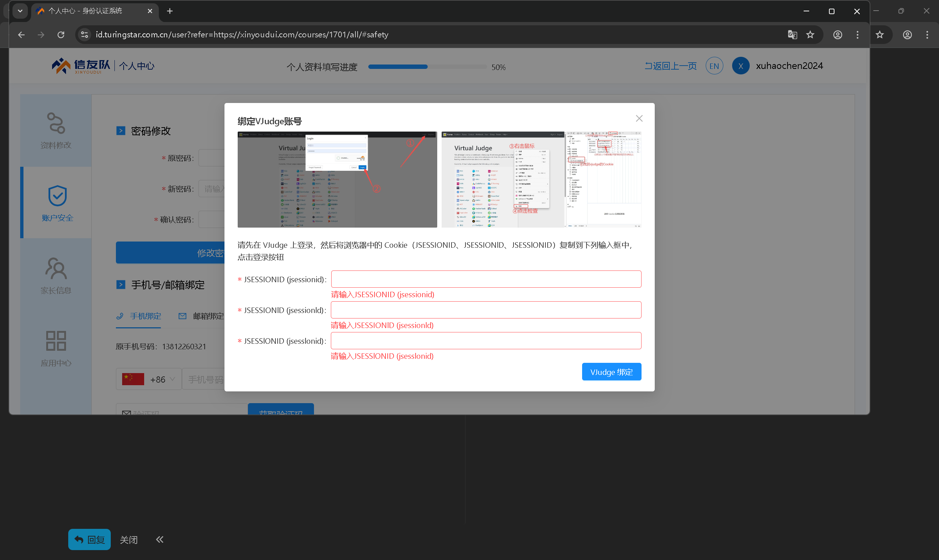
Task: Open 资料修改 in the sidebar
Action: [56, 130]
